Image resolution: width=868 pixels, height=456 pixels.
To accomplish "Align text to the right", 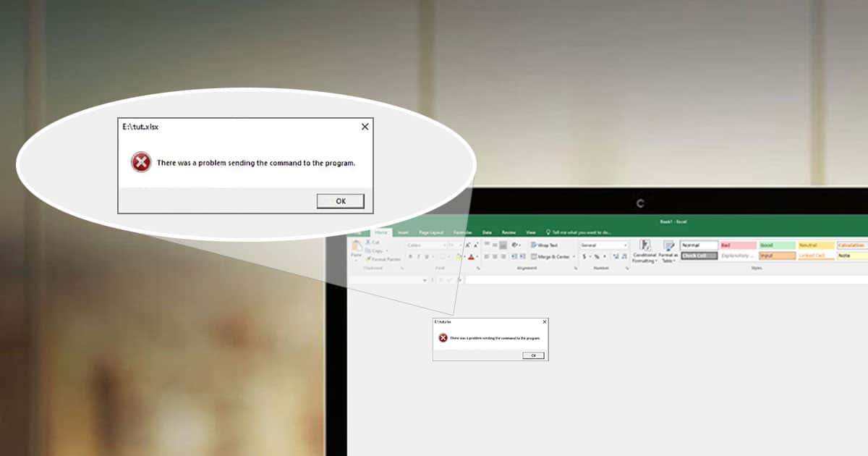I will [503, 257].
